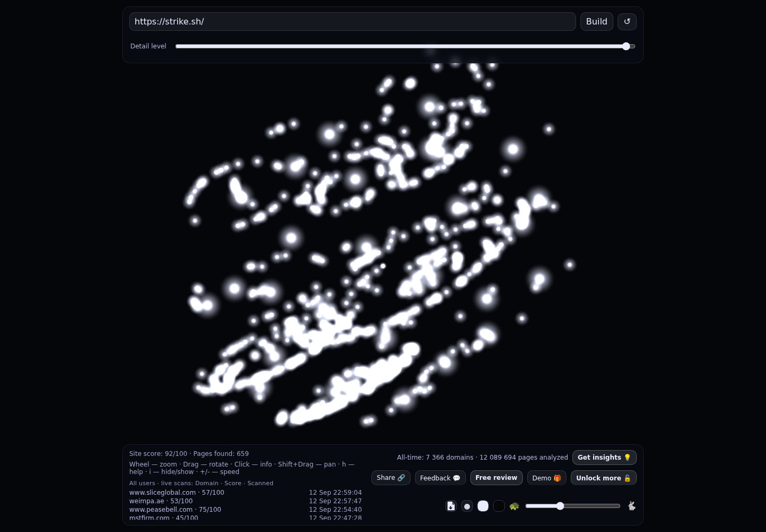
Task: Click the All-time domains statistics text
Action: tap(482, 458)
